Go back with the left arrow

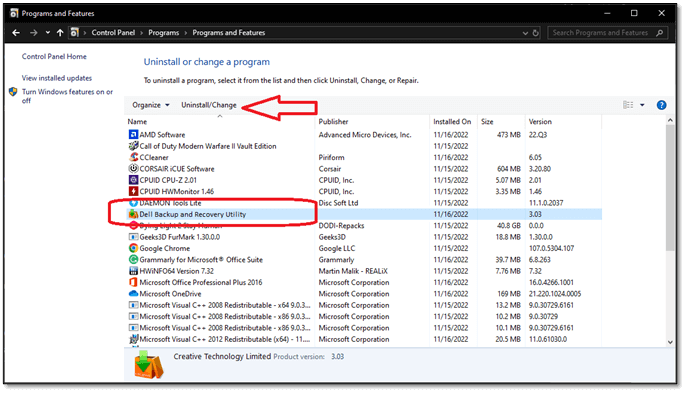click(x=16, y=33)
